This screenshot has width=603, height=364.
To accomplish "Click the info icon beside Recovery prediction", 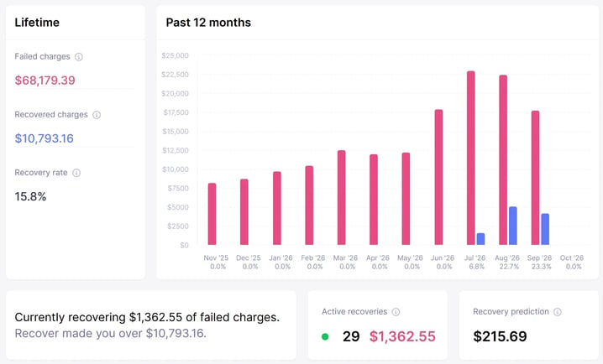I will [558, 312].
